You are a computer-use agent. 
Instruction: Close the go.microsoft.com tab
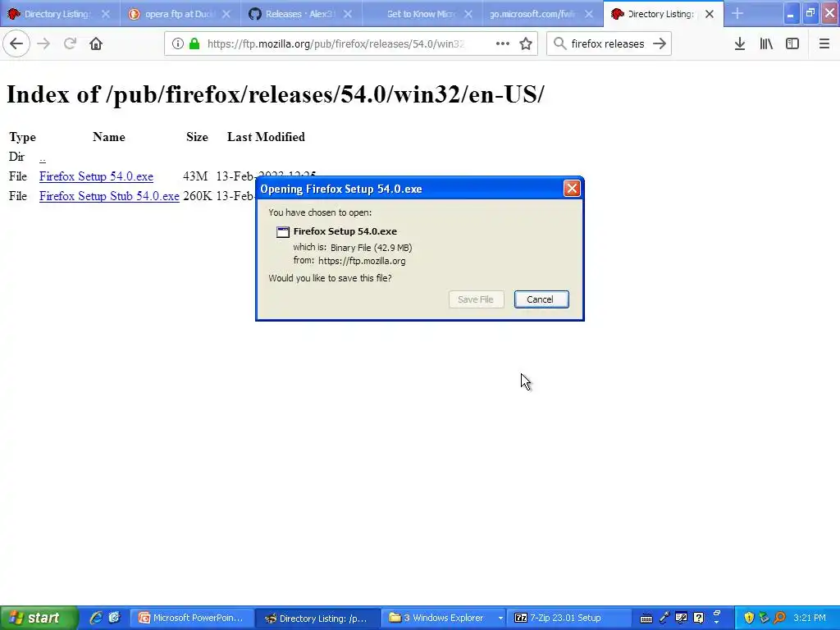pyautogui.click(x=589, y=14)
